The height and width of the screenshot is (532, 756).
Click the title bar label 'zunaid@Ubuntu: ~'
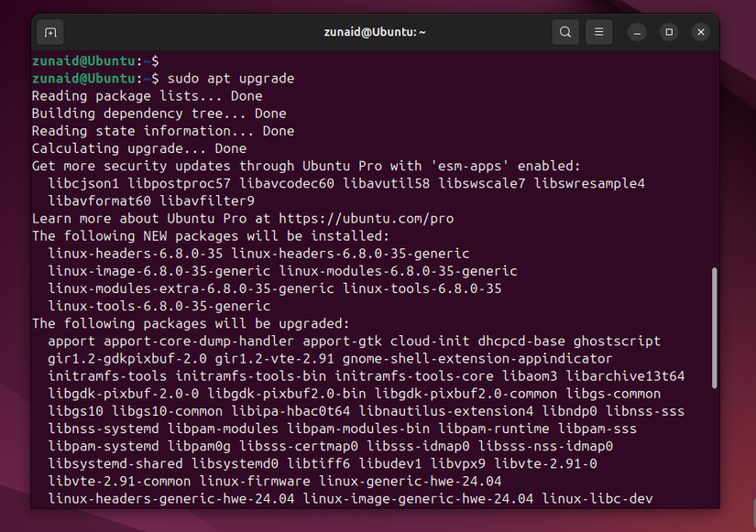point(378,31)
